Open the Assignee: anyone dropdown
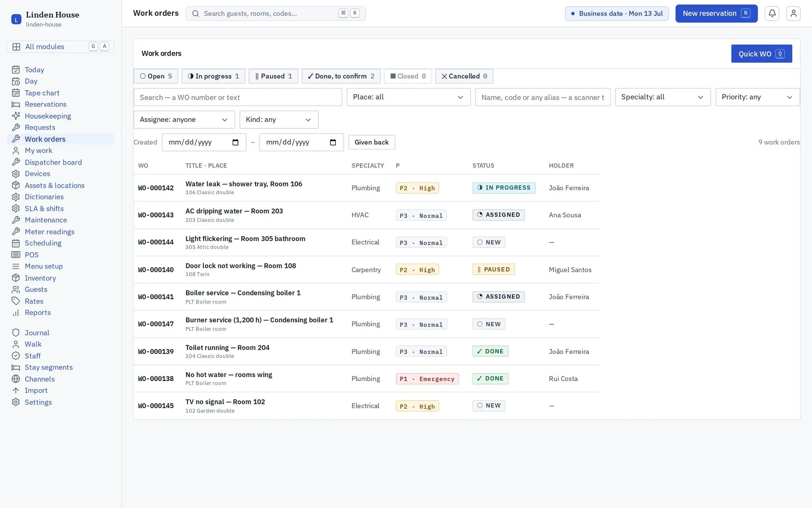 184,119
